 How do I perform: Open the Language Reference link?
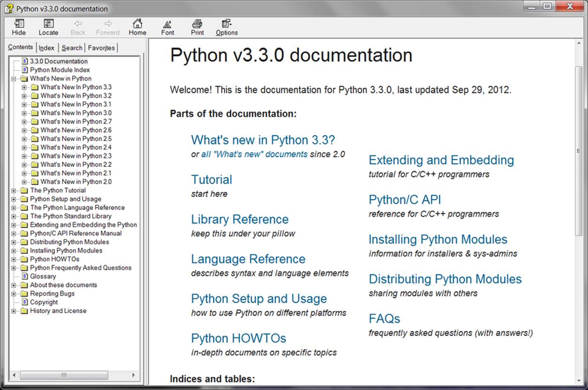(248, 259)
